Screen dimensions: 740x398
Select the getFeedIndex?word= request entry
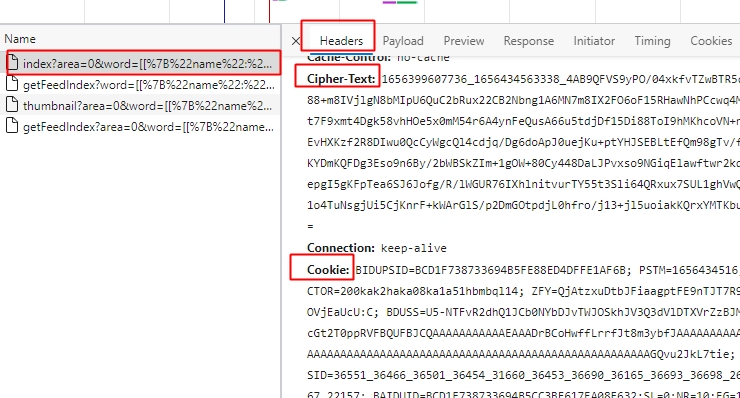click(x=141, y=85)
